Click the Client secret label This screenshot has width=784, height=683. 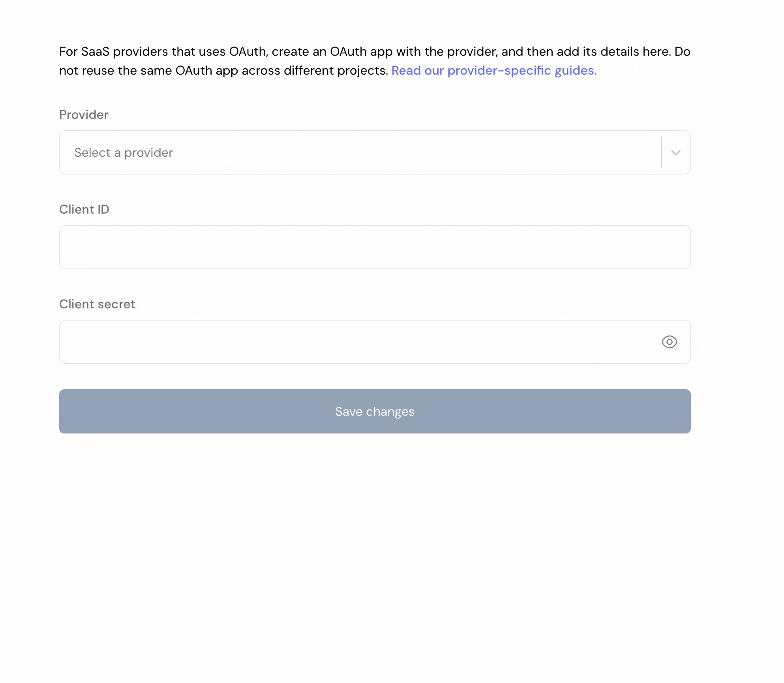pyautogui.click(x=97, y=304)
